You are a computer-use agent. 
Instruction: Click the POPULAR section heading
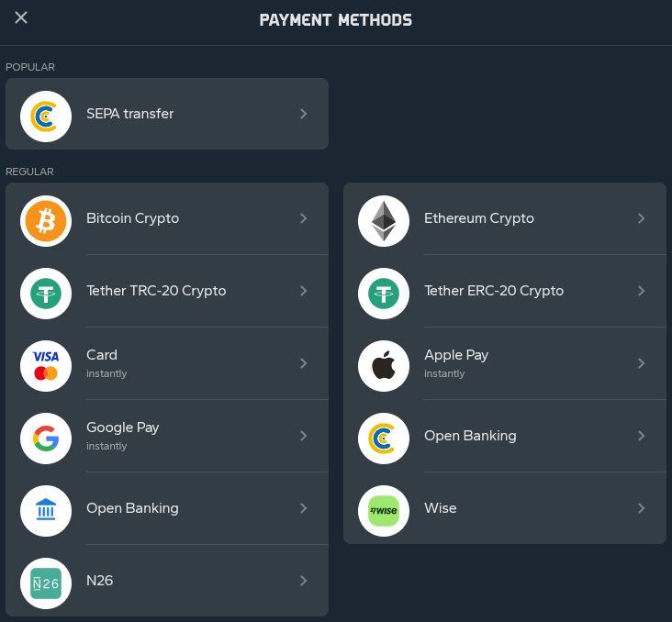tap(30, 67)
